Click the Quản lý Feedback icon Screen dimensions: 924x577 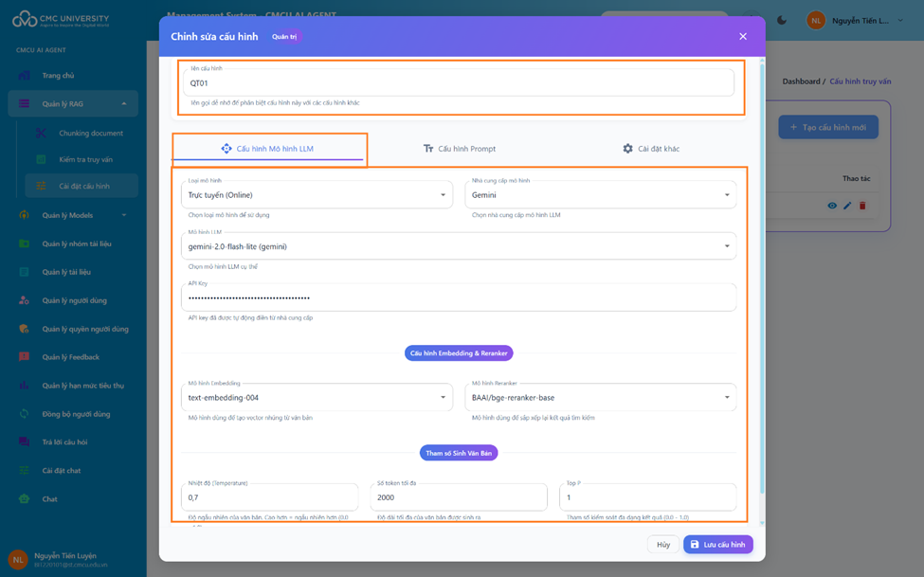pos(25,357)
